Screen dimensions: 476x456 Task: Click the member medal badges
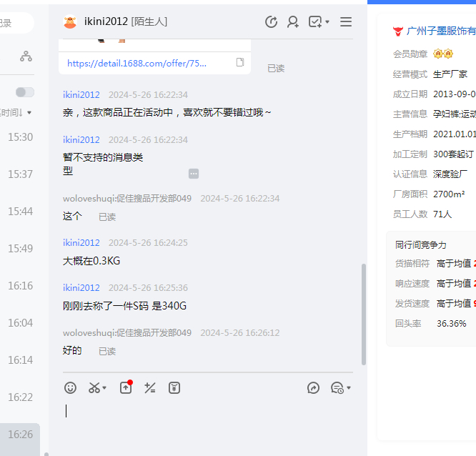[x=443, y=54]
